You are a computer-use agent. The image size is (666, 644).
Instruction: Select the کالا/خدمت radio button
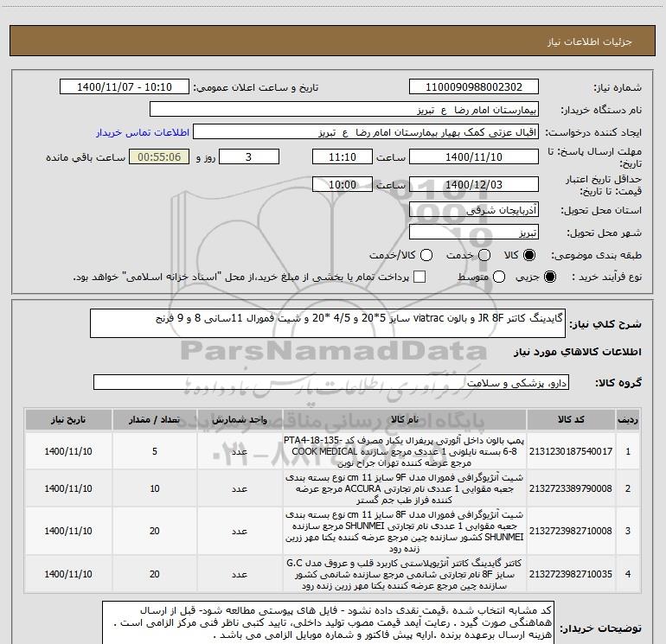point(426,255)
